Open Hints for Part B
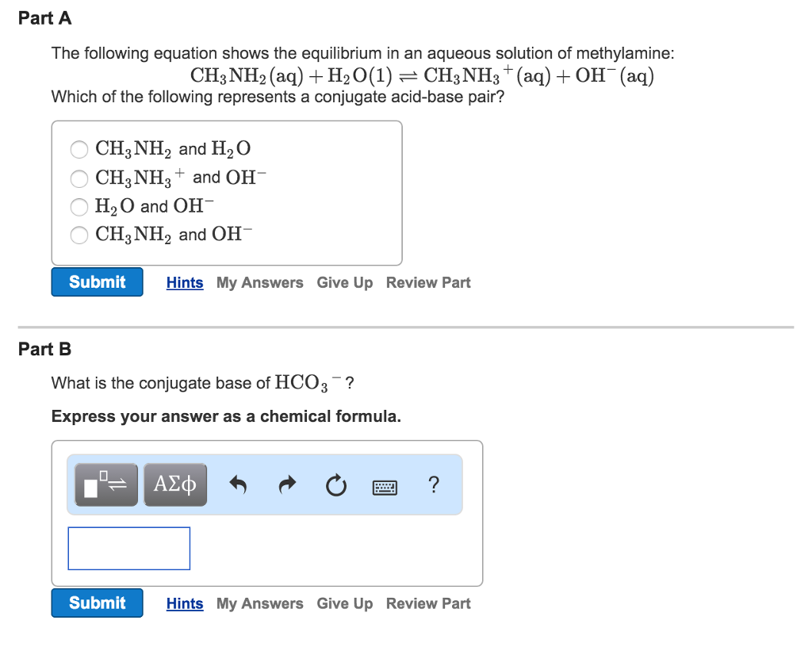 pyautogui.click(x=185, y=603)
